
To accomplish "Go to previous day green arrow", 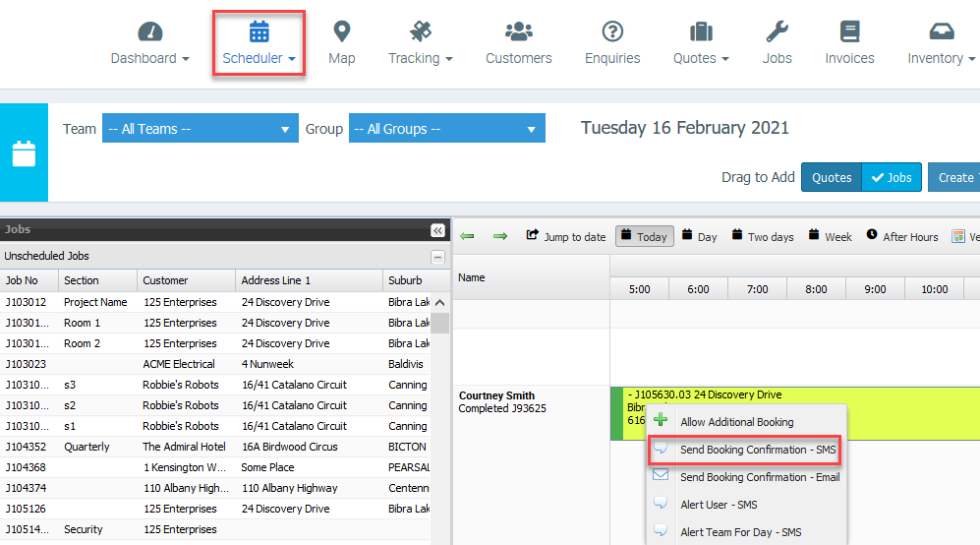I will (x=468, y=236).
